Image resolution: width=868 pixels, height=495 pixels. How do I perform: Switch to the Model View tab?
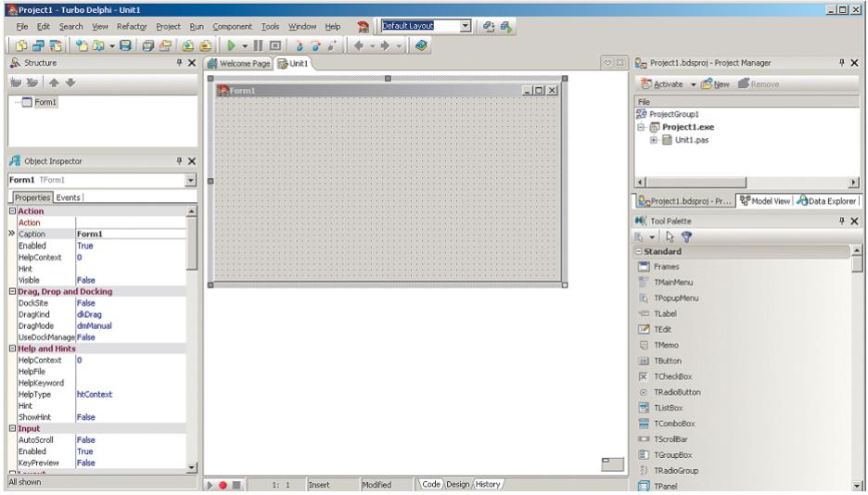coord(765,201)
